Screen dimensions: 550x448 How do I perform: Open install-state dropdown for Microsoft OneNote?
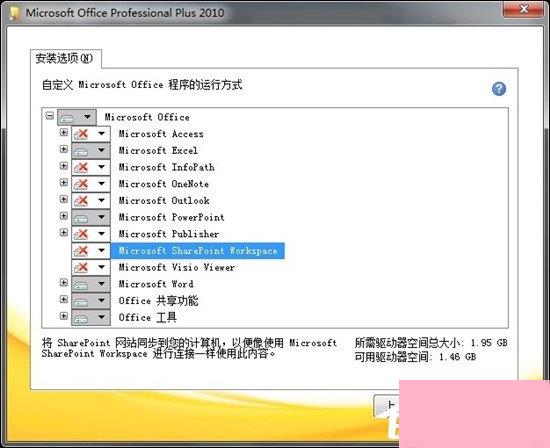click(x=91, y=184)
